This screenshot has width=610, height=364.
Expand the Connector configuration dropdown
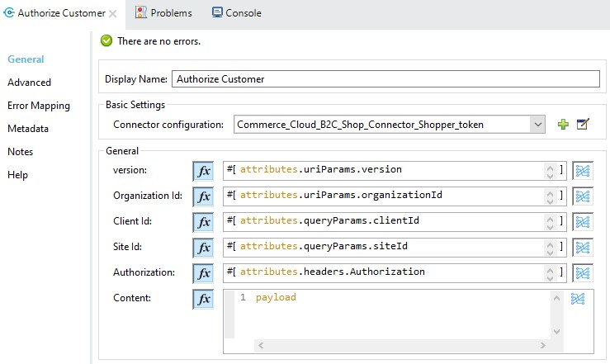[537, 125]
